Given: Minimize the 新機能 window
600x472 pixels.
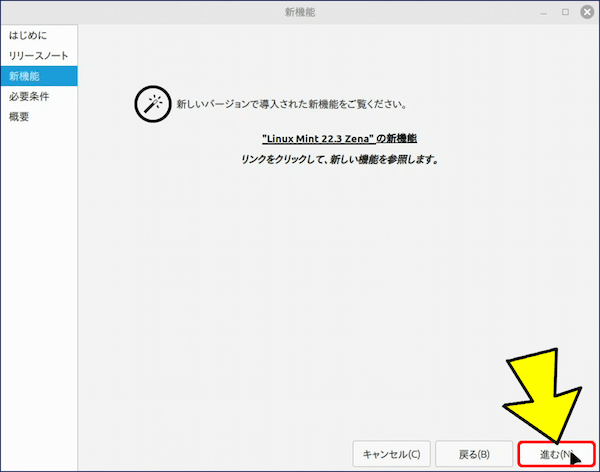Looking at the screenshot, I should pos(544,13).
